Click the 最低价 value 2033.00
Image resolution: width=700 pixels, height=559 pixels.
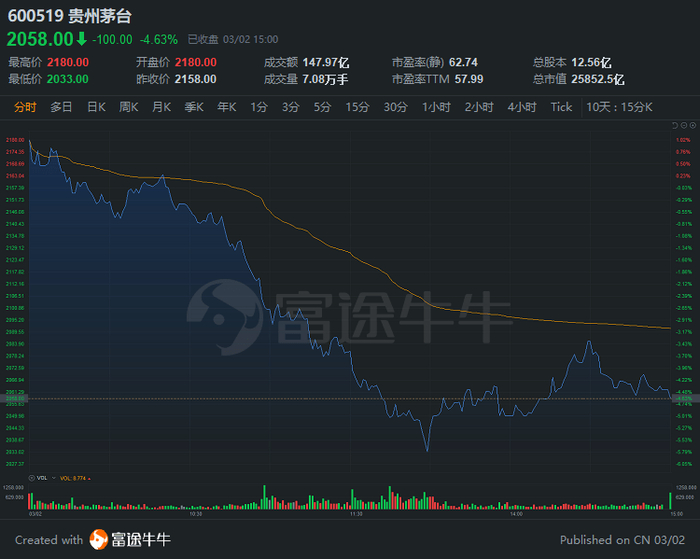coord(68,79)
